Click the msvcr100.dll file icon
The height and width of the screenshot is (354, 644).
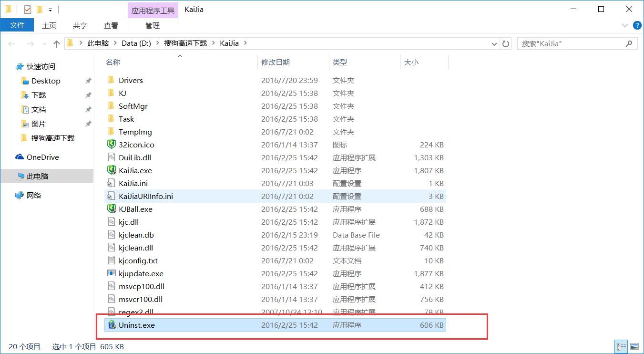coord(111,299)
